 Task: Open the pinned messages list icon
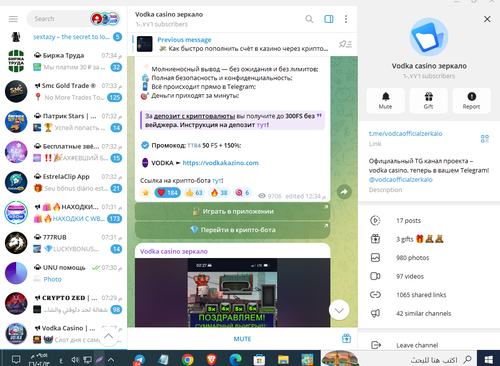click(x=345, y=44)
